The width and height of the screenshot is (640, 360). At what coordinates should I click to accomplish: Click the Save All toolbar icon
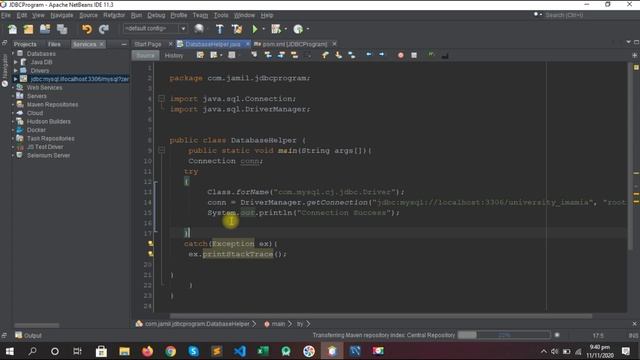(x=62, y=29)
